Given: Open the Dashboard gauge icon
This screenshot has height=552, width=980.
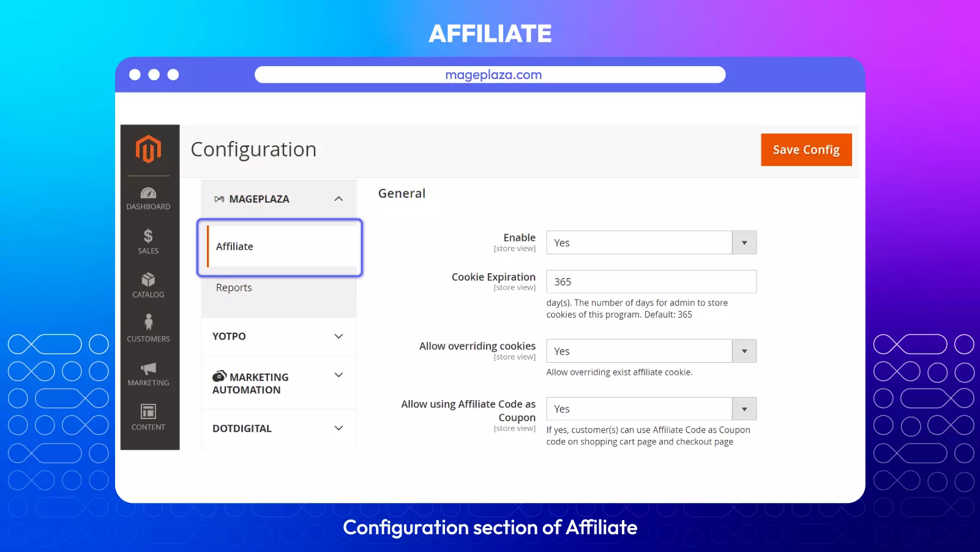Looking at the screenshot, I should tap(148, 193).
